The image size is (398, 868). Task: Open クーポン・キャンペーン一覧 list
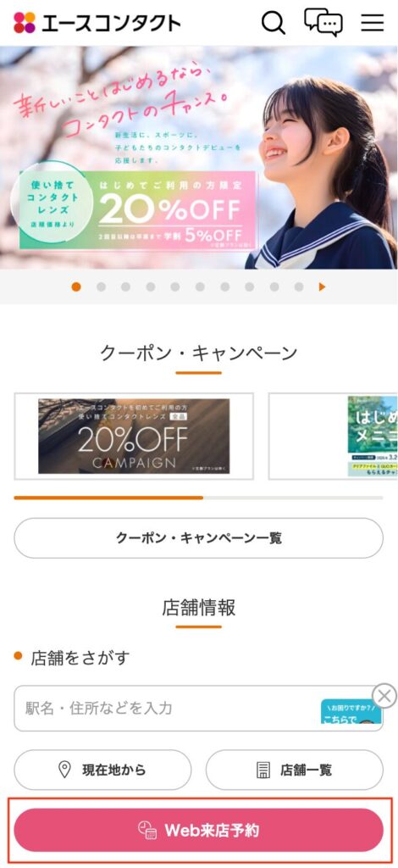click(198, 538)
